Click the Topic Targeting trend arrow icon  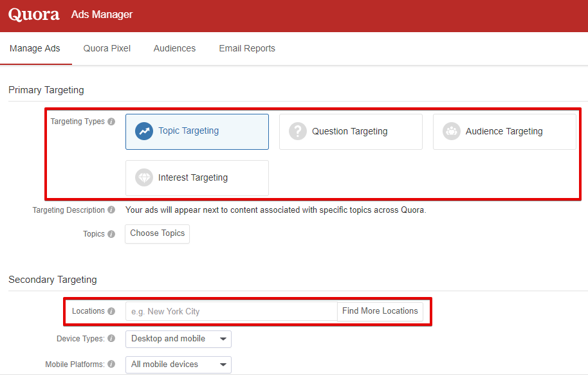point(144,131)
